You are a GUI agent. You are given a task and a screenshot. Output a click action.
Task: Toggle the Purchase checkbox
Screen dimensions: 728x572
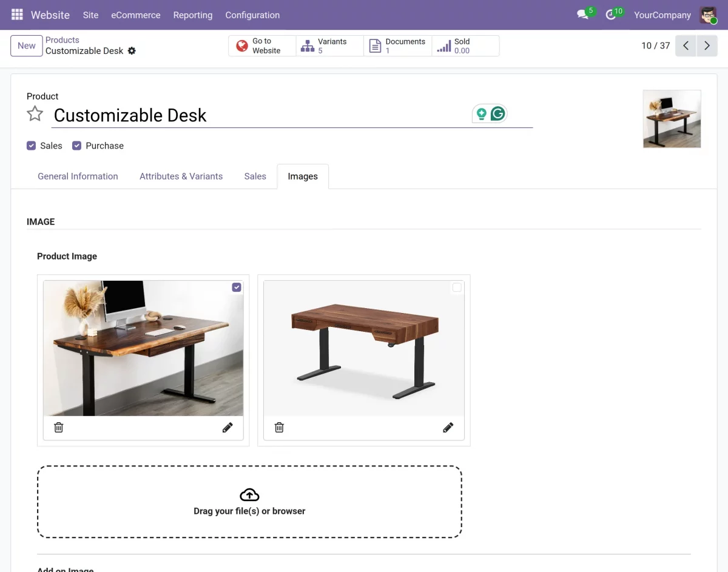pyautogui.click(x=76, y=146)
